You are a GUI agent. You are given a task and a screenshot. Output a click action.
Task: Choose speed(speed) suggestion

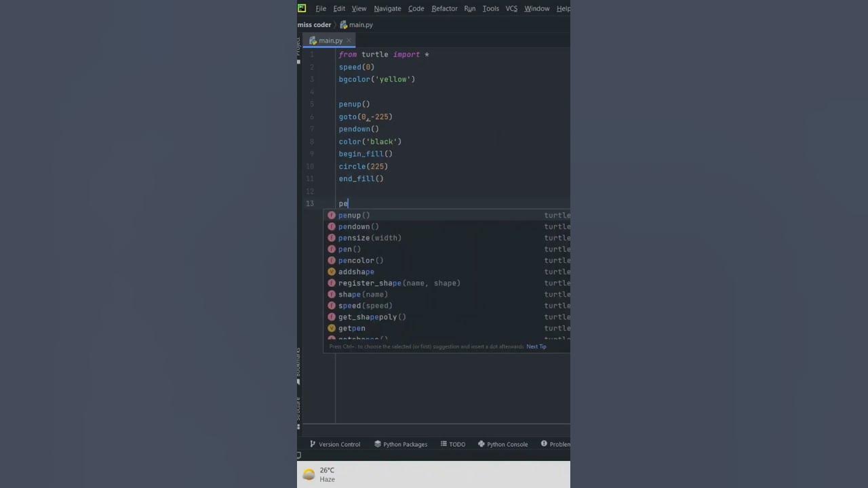coord(448,306)
